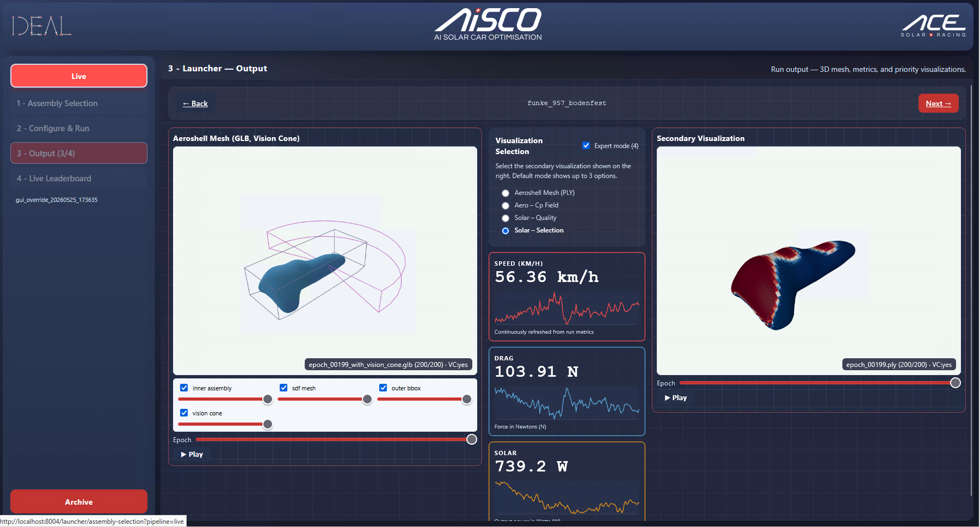980x527 pixels.
Task: Toggle the Expert mode checkbox
Action: point(586,145)
